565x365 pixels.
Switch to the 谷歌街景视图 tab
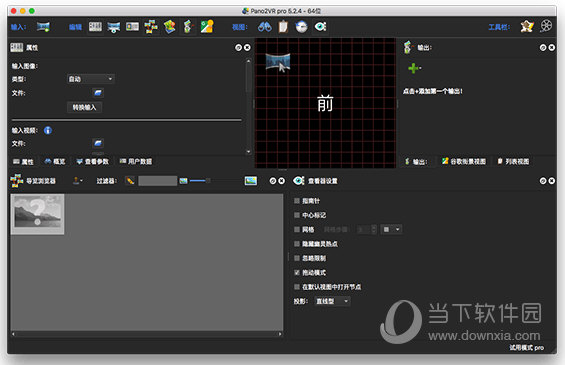click(x=464, y=162)
